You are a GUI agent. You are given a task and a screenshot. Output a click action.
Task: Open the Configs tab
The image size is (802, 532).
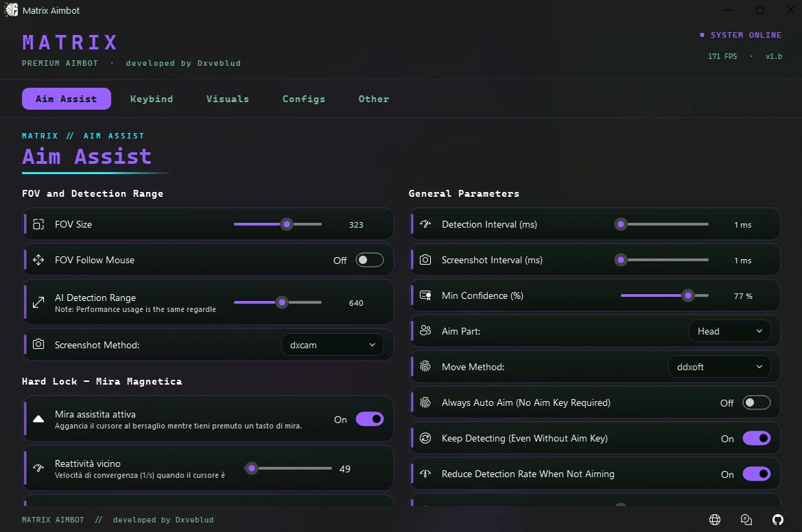point(304,99)
